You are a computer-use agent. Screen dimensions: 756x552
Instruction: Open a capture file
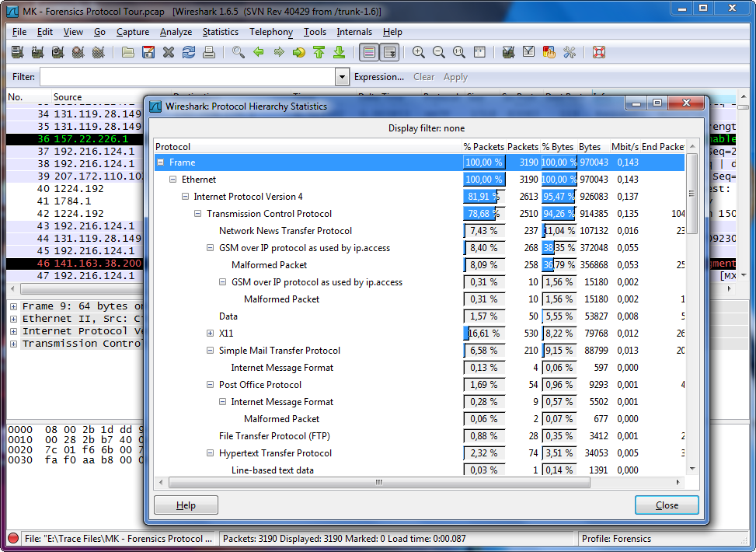127,52
